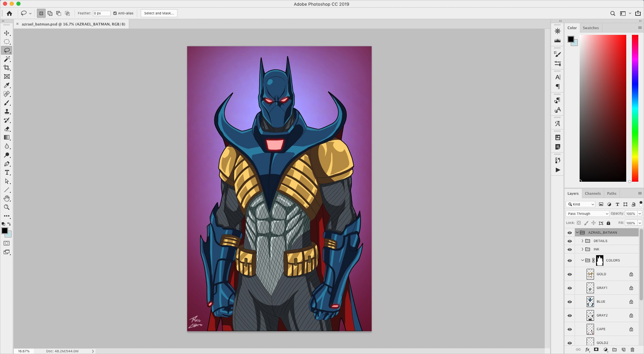The image size is (644, 354).
Task: Click the Feather input field
Action: (102, 13)
